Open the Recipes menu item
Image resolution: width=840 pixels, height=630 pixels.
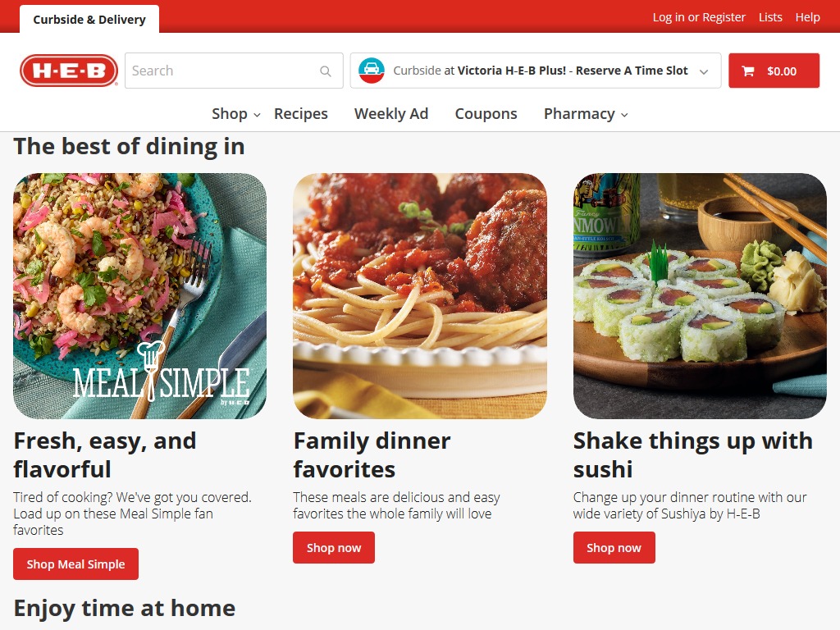(300, 113)
